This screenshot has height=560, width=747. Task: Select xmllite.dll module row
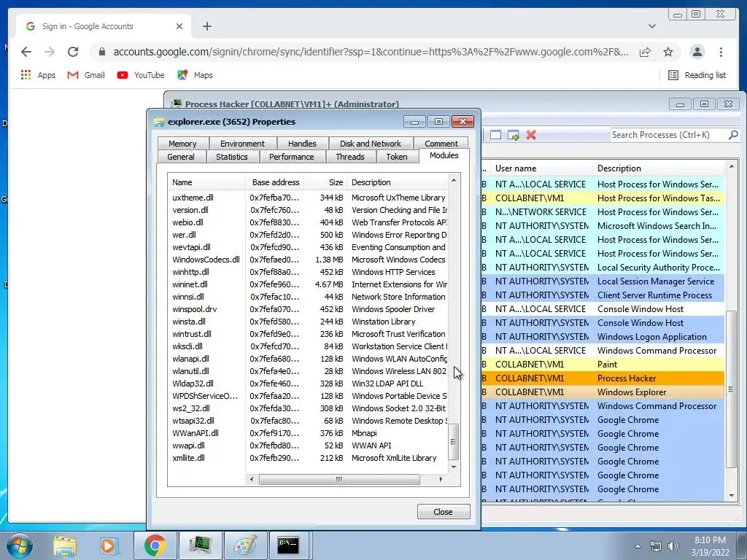pos(308,458)
